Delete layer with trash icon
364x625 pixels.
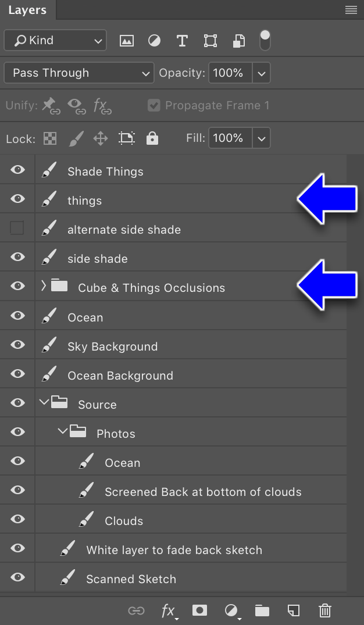click(x=325, y=610)
